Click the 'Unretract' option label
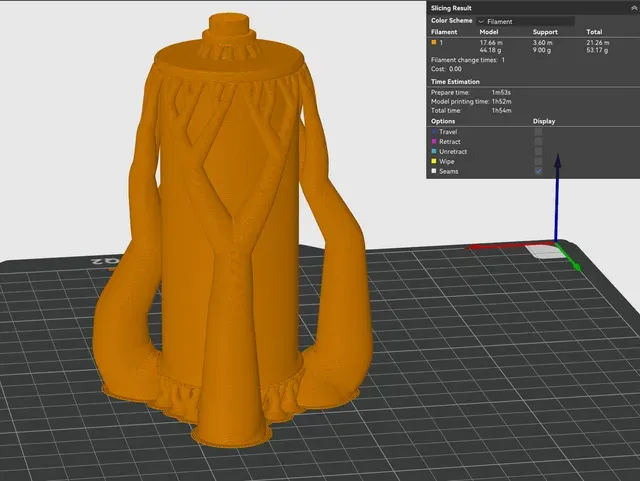640x481 pixels. click(453, 151)
